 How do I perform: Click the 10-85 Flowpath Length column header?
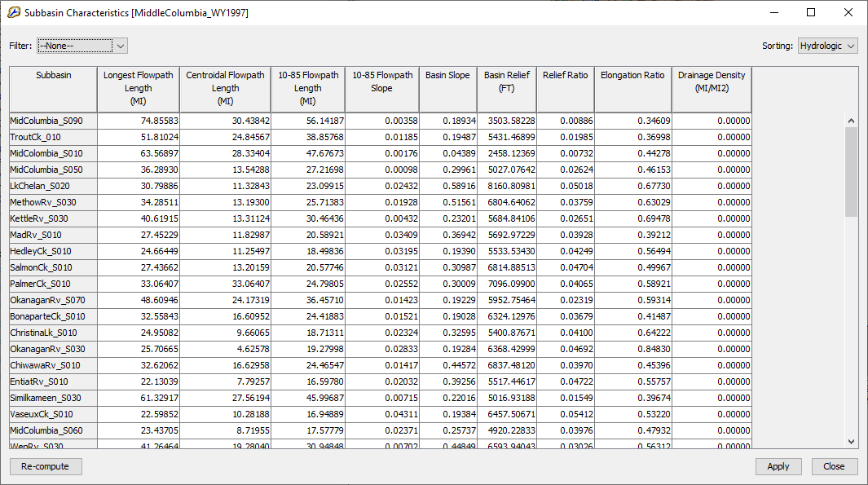point(308,90)
